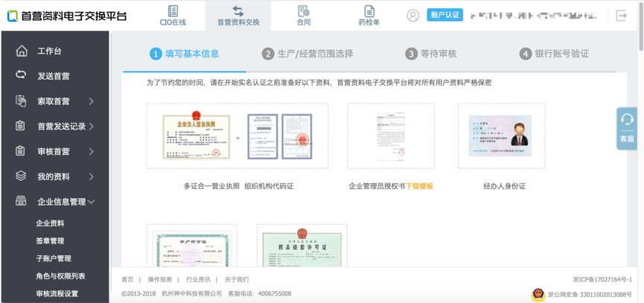Click the 索取首营 sidebar icon
The image size is (644, 303).
(x=21, y=101)
